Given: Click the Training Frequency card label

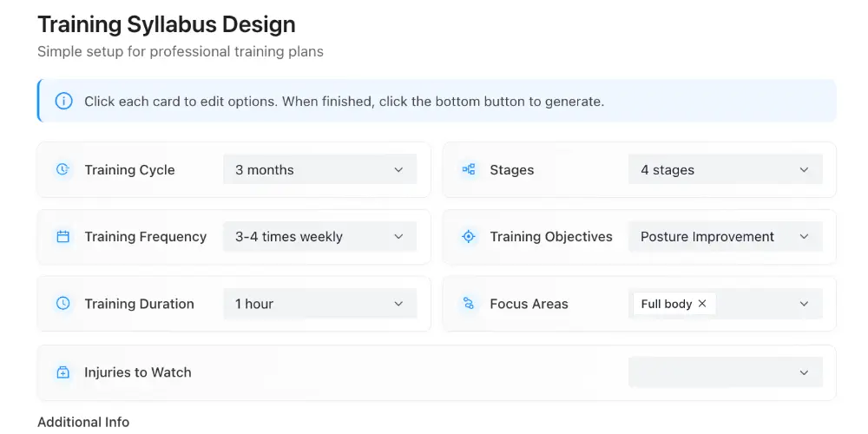Looking at the screenshot, I should 146,237.
